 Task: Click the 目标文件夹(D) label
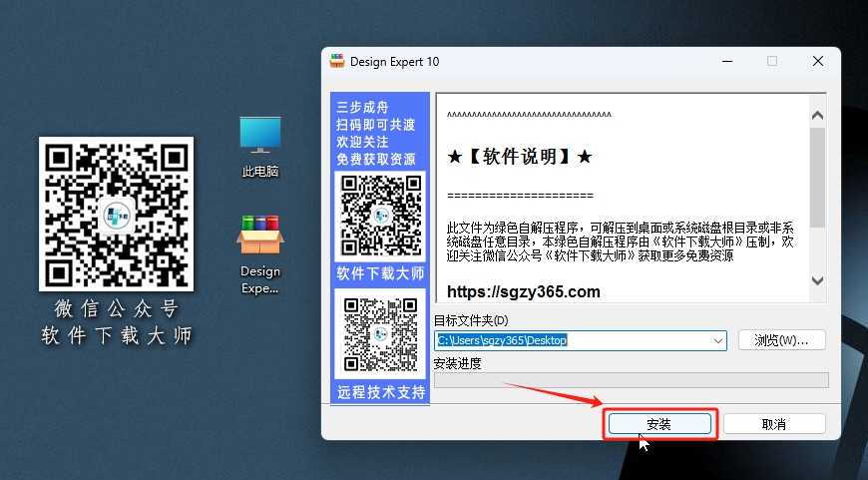(471, 320)
